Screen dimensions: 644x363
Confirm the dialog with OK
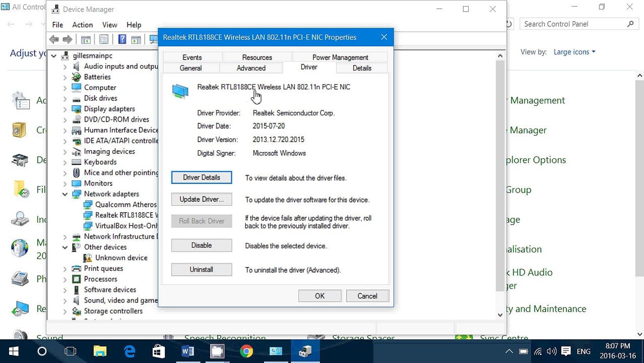click(320, 296)
